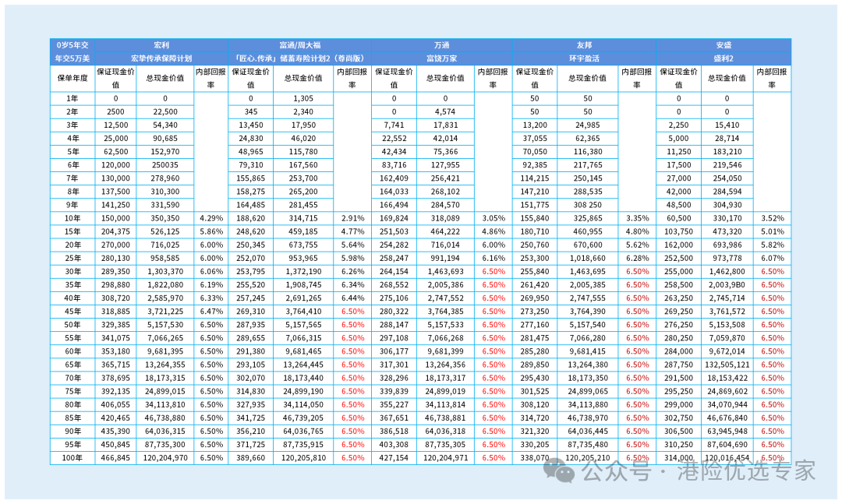This screenshot has height=504, width=842.
Task: Click the '3.05%' return rate cell
Action: coord(494,218)
